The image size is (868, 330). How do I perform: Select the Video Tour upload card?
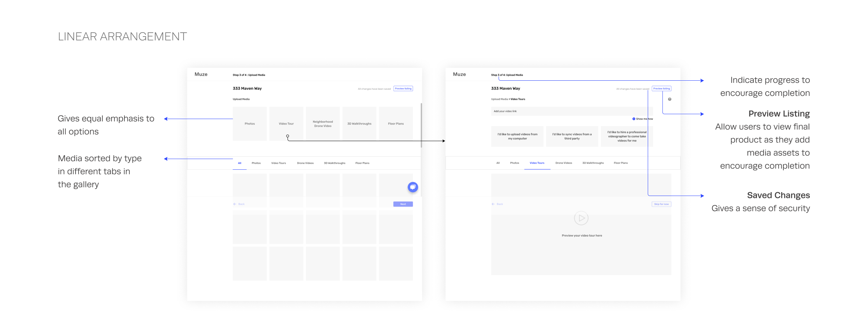tap(286, 124)
